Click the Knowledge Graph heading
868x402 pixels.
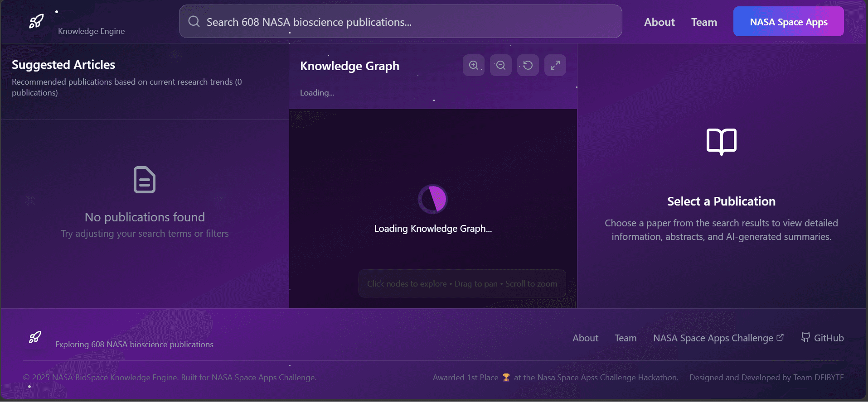click(349, 66)
